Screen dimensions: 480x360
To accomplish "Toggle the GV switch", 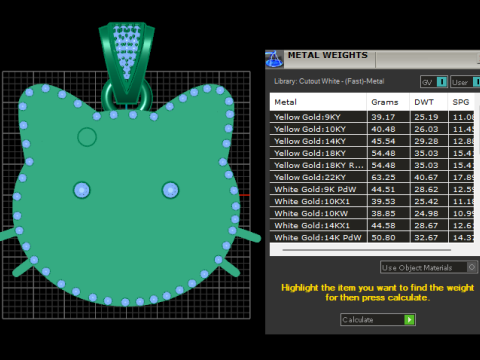I will [434, 82].
